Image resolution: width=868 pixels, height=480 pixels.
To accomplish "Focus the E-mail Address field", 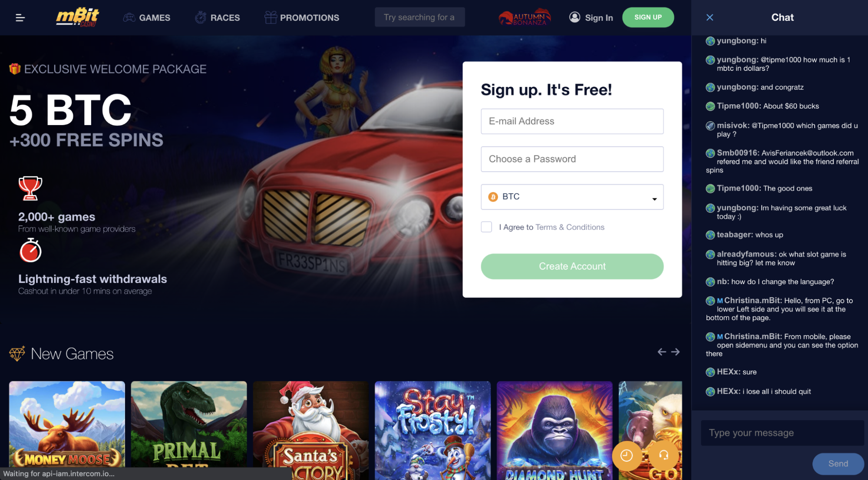I will (x=572, y=121).
